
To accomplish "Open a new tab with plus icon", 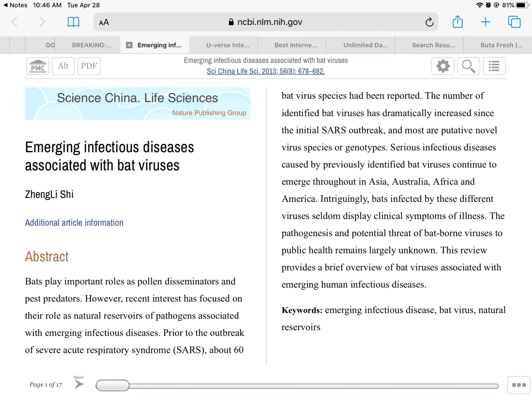I will [x=485, y=22].
